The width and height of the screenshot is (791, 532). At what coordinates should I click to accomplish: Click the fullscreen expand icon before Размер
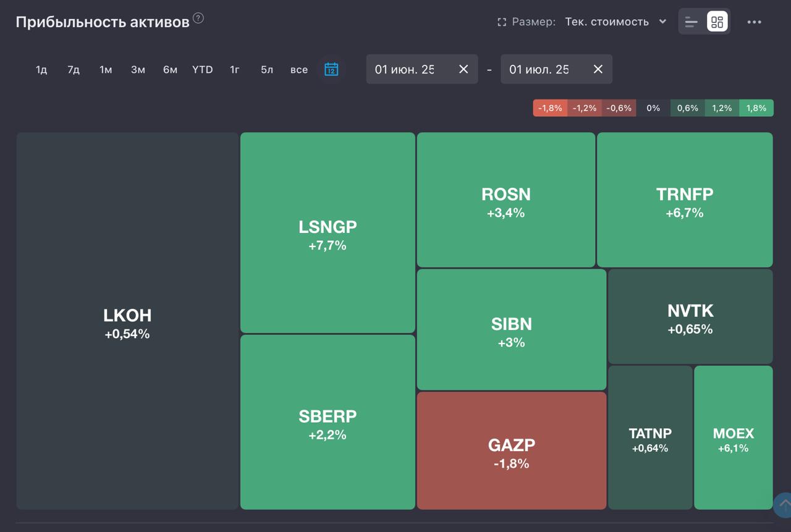pyautogui.click(x=502, y=22)
